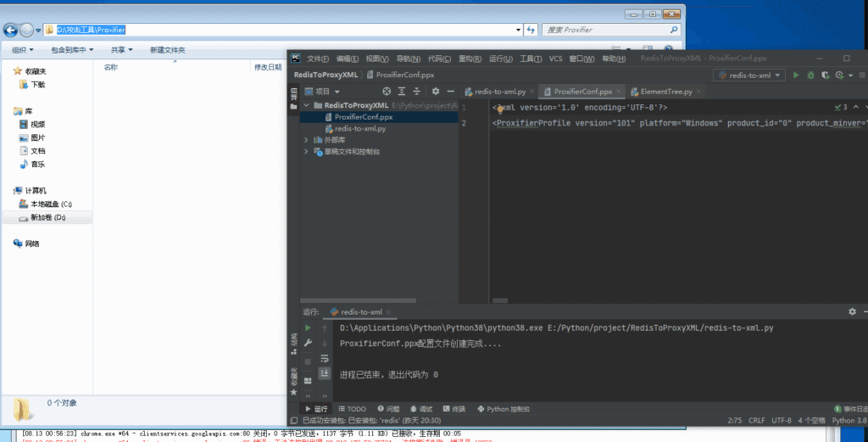Click the down-arrow stack trace icon in run panel
Image resolution: width=868 pixels, height=442 pixels.
pos(325,343)
